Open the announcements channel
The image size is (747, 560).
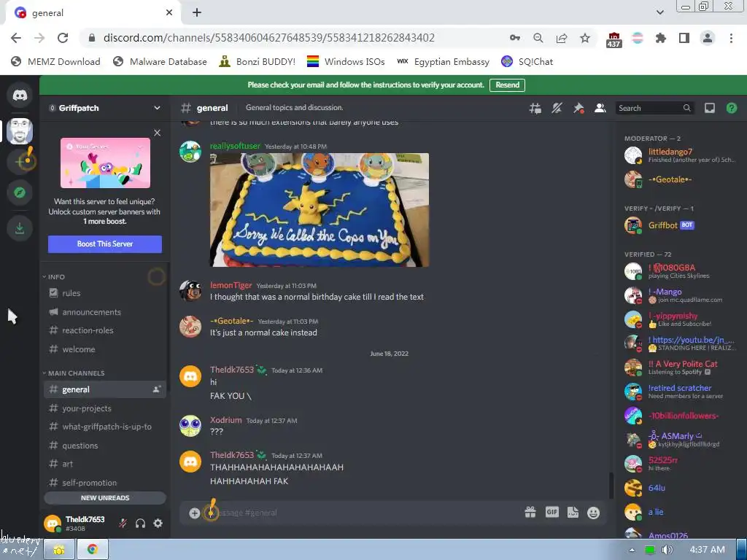[105, 312]
